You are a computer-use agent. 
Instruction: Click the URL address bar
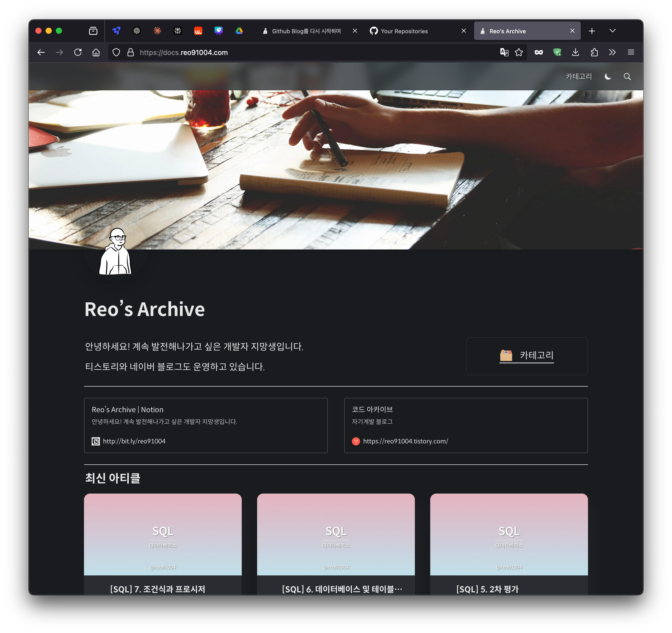(304, 52)
